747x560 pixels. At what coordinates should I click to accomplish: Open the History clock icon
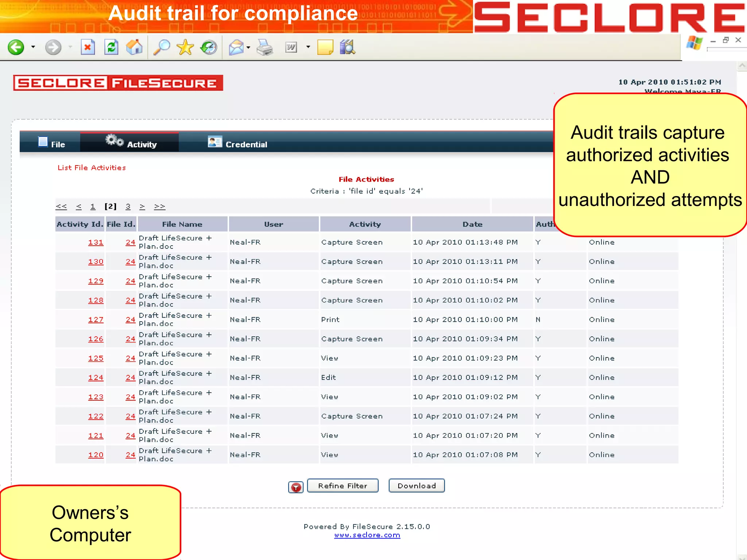209,47
